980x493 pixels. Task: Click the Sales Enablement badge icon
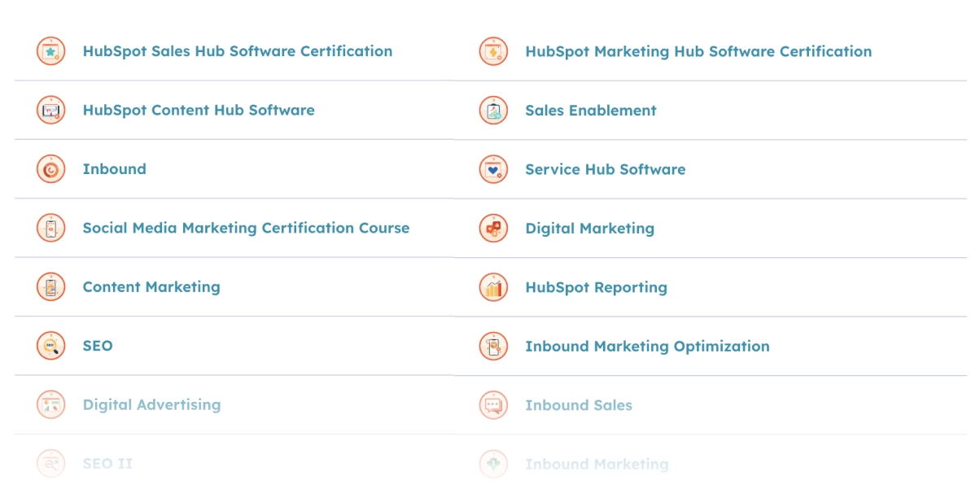(493, 110)
